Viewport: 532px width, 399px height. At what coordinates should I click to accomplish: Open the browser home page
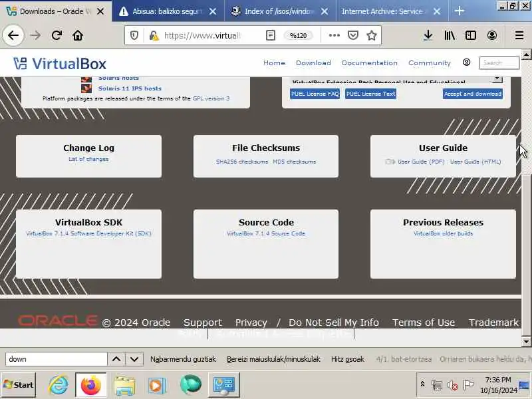pyautogui.click(x=78, y=35)
